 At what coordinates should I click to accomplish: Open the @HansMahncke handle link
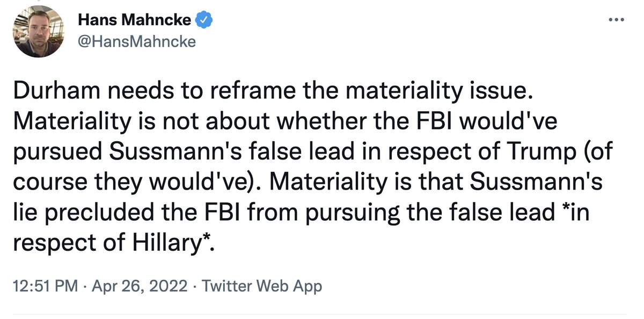(137, 42)
